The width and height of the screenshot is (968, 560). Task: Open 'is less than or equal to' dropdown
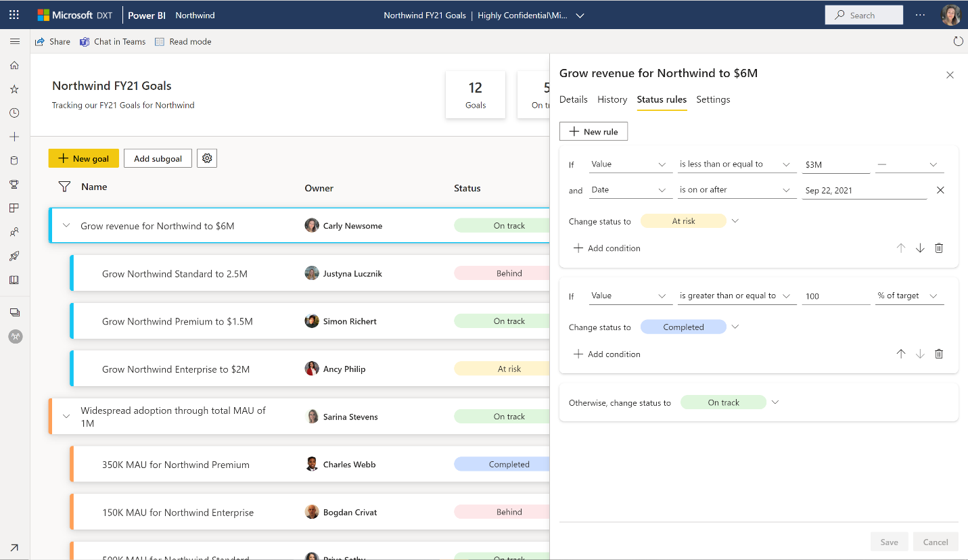737,164
